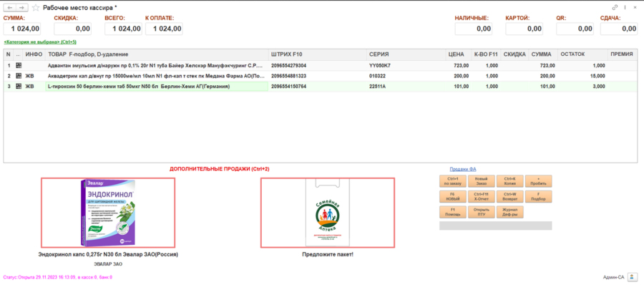The image size is (644, 285).
Task: Click the «Ctrl+W Возврат» button
Action: click(x=509, y=197)
